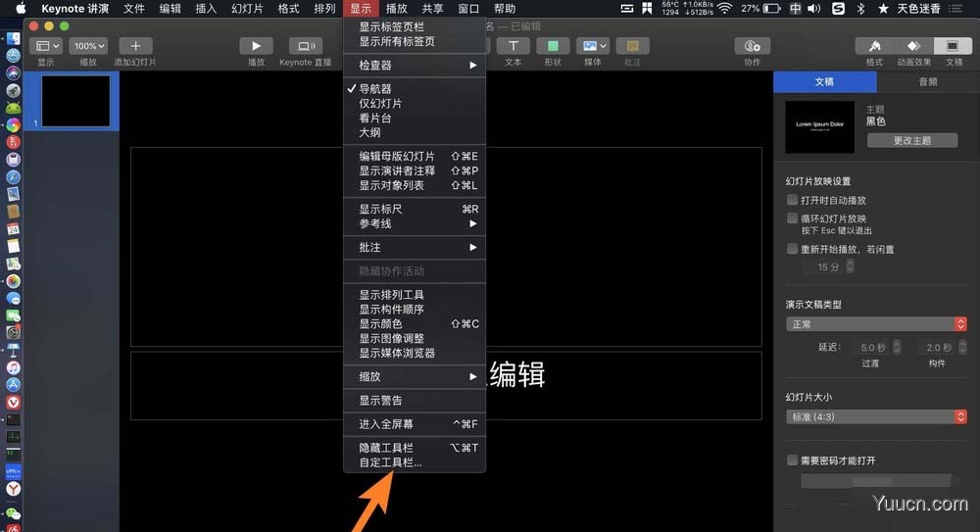Expand the 检查器 submenu

[x=415, y=65]
